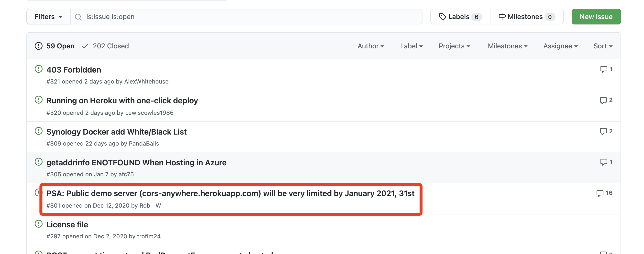Open the License file issue
Screen dimensions: 644x254
pos(67,224)
